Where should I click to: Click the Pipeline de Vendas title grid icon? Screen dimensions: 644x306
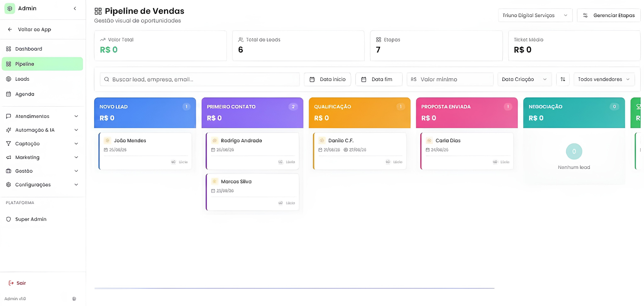click(98, 11)
